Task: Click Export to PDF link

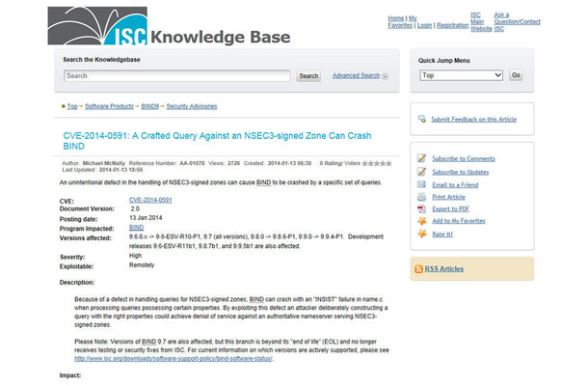Action: [x=451, y=208]
